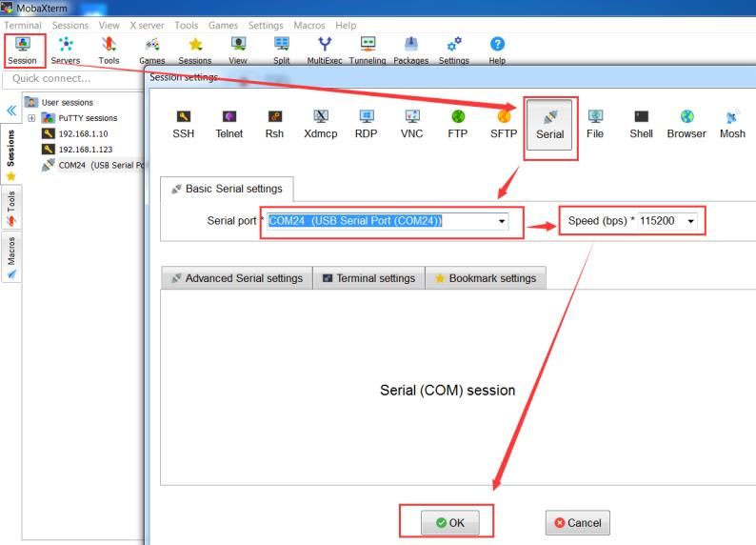The image size is (756, 545).
Task: Open the Packages toolbar icon
Action: click(x=410, y=50)
